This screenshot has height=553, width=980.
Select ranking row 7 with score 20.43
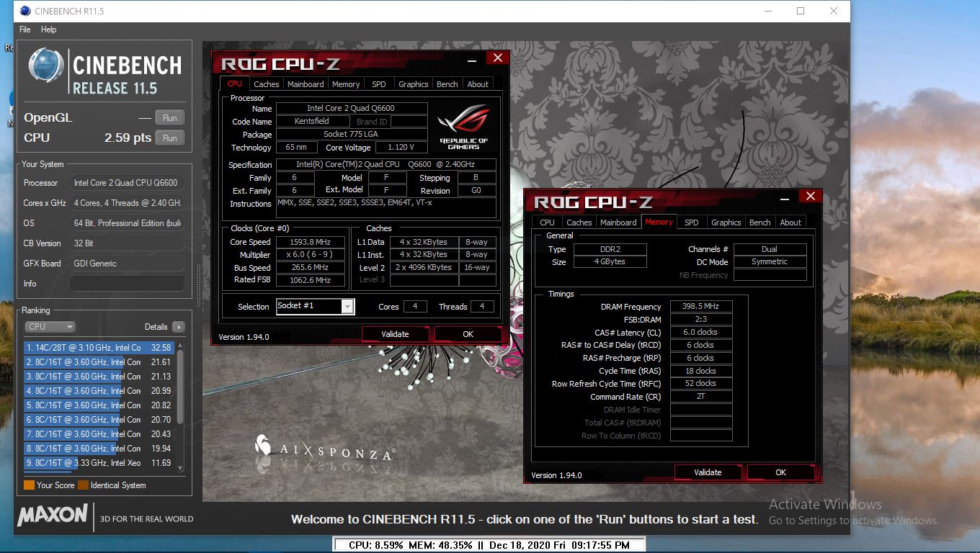click(99, 434)
